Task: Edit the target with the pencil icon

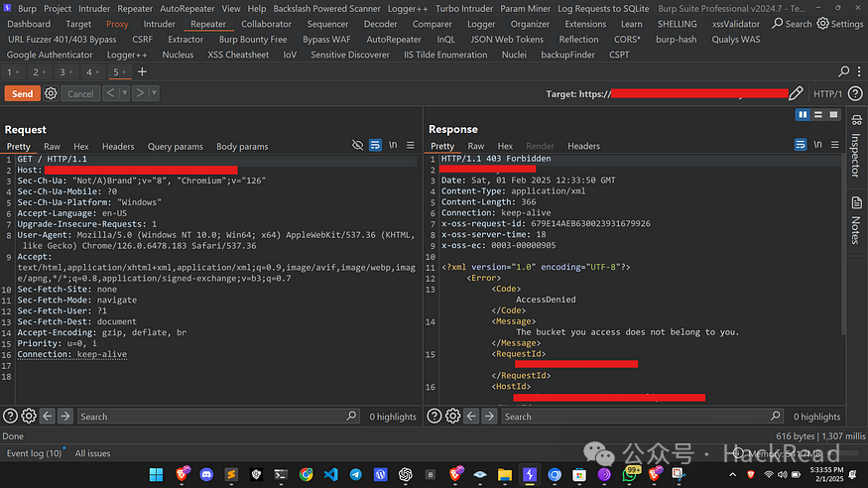Action: (796, 93)
